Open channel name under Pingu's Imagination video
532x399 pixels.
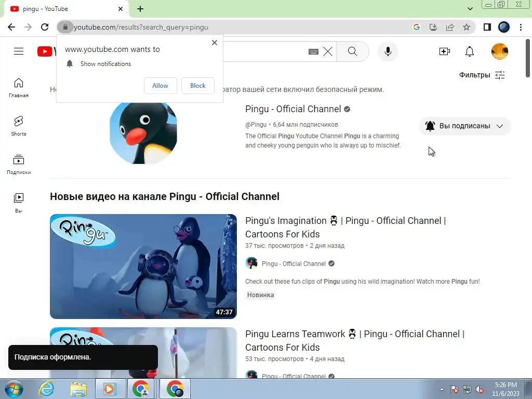coord(294,263)
